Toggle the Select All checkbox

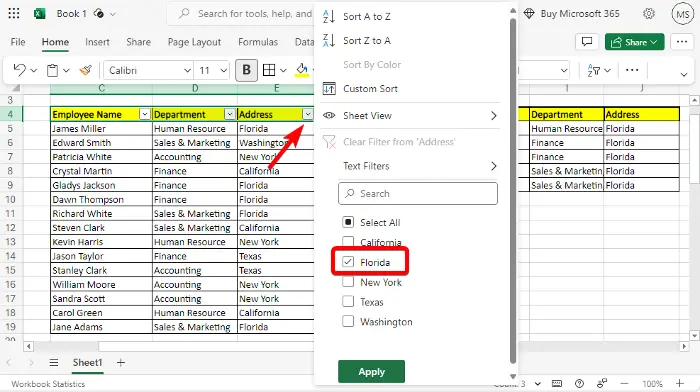point(348,222)
